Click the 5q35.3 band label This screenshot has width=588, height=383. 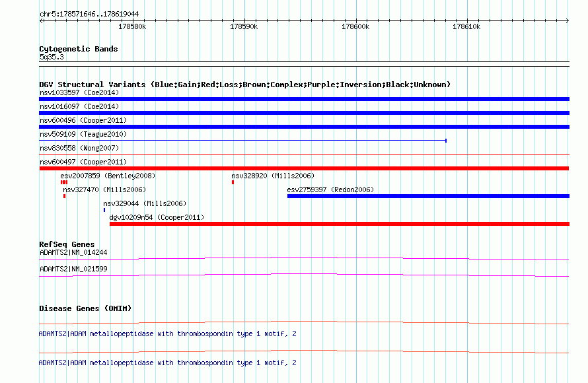click(52, 57)
